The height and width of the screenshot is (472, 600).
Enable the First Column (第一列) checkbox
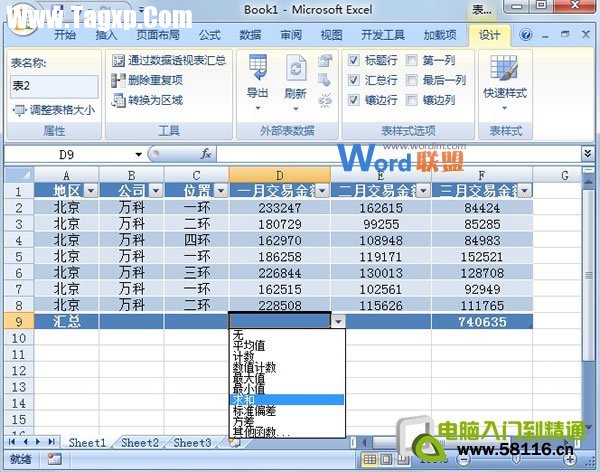tap(412, 60)
